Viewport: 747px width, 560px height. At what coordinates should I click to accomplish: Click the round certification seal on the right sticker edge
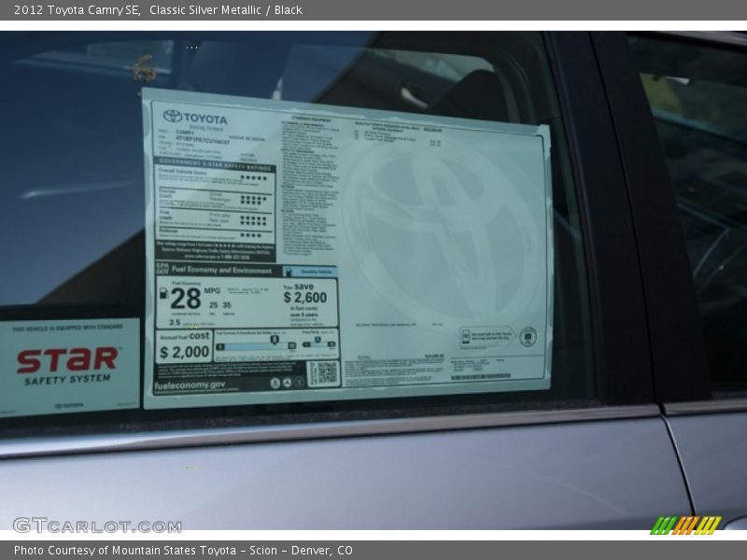click(528, 337)
